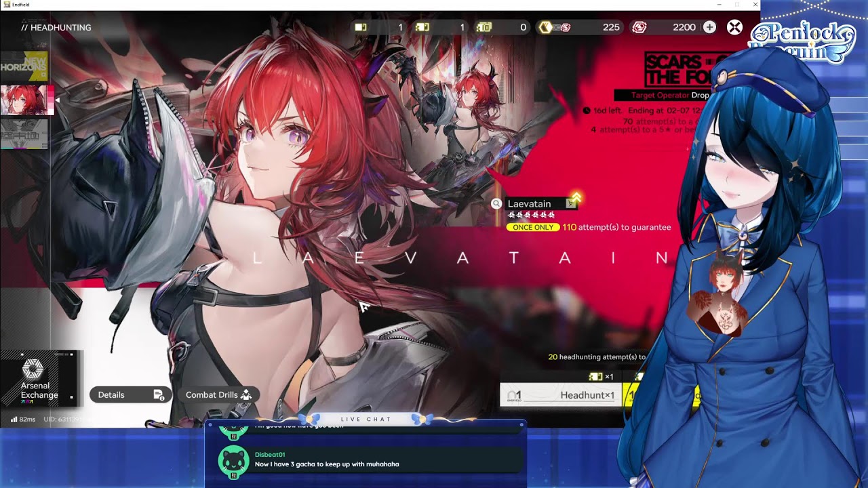Close the Endfield window
This screenshot has width=868, height=488.
pos(755,5)
